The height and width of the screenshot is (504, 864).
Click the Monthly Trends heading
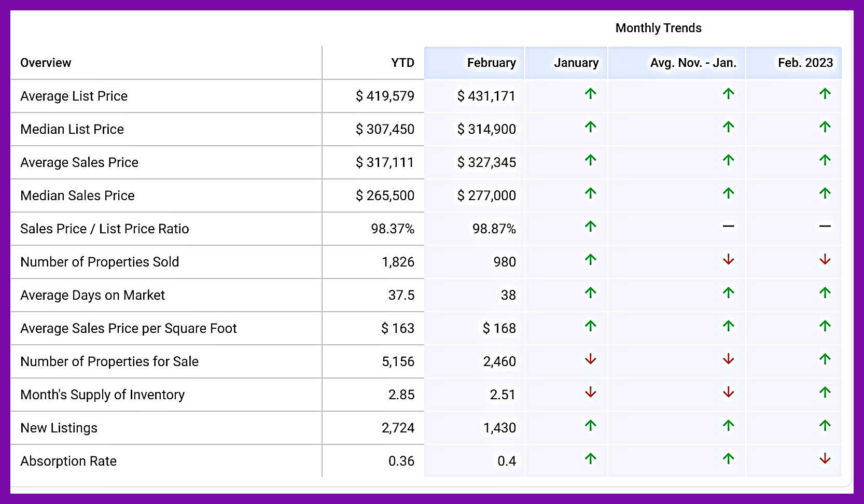point(658,28)
